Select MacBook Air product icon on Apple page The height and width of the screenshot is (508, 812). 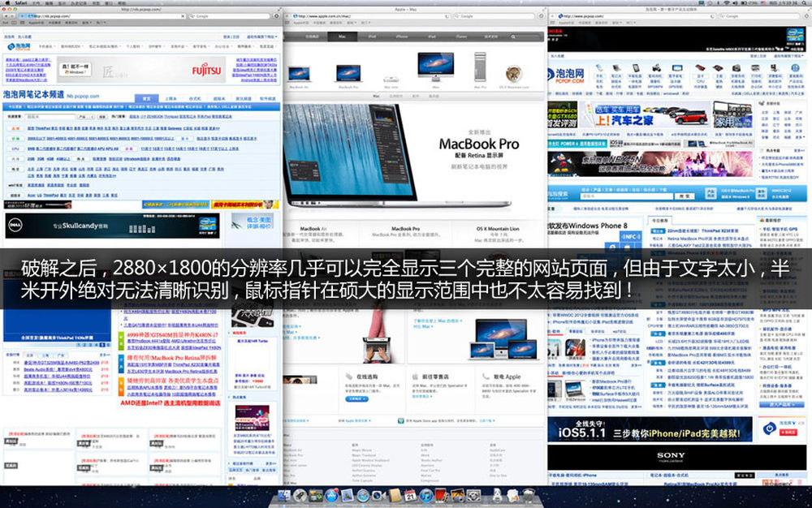click(300, 74)
